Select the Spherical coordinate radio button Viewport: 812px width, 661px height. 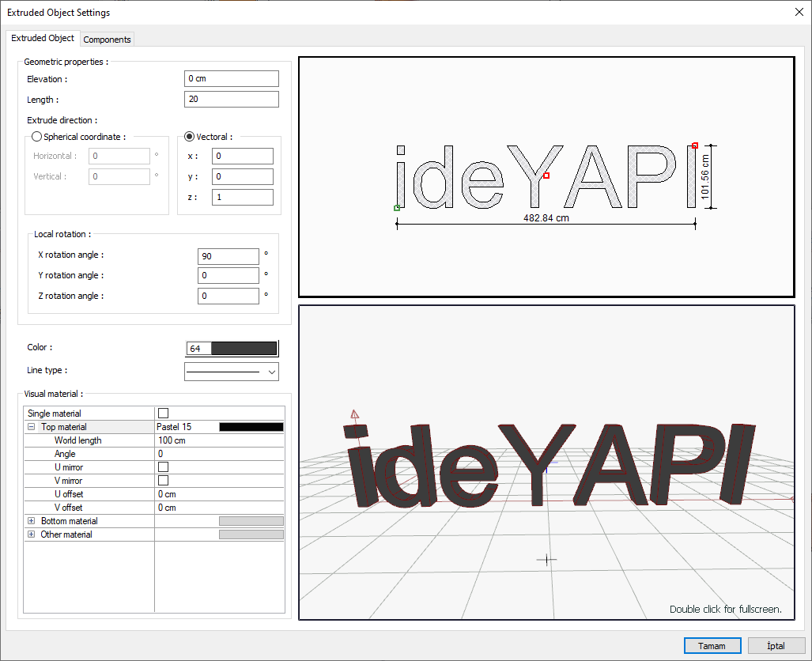coord(36,136)
